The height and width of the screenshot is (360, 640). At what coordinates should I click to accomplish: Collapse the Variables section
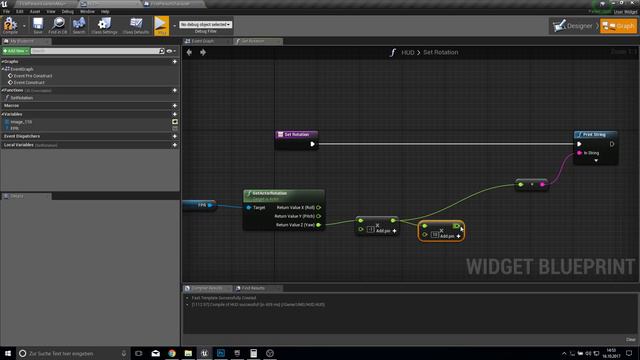(3, 114)
